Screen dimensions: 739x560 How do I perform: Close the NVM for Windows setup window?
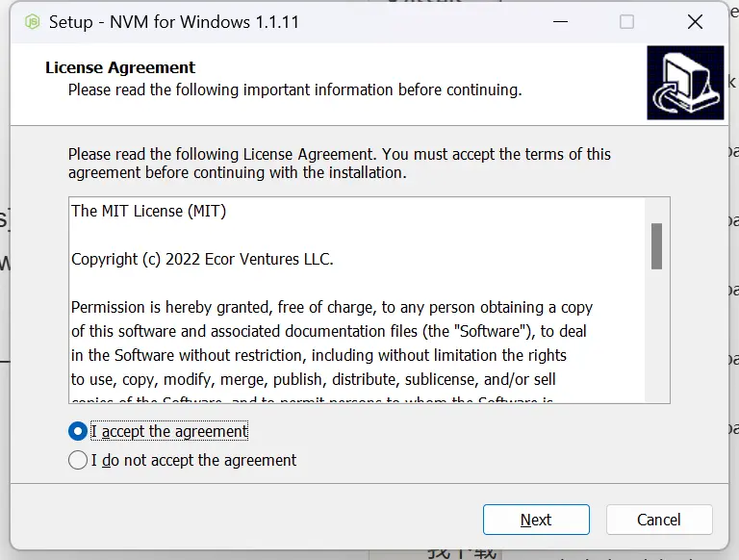pyautogui.click(x=695, y=22)
